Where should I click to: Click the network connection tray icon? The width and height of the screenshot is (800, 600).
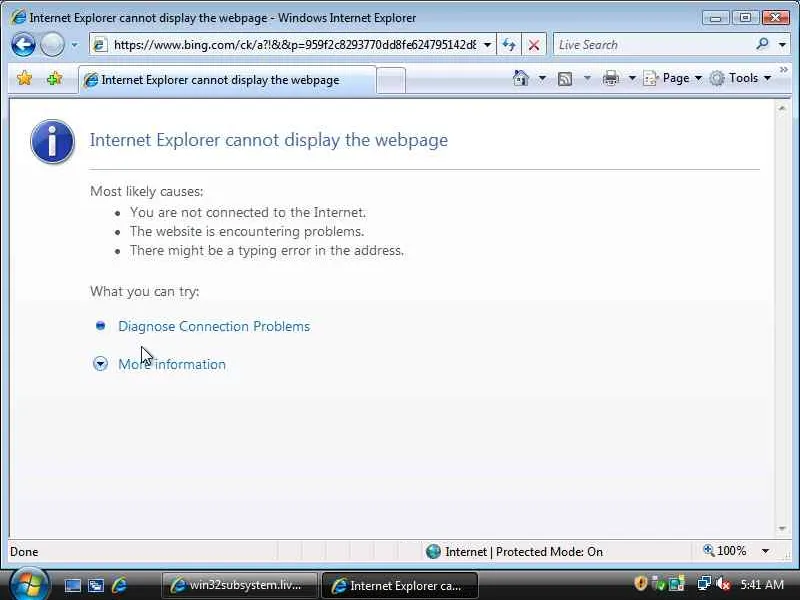704,583
